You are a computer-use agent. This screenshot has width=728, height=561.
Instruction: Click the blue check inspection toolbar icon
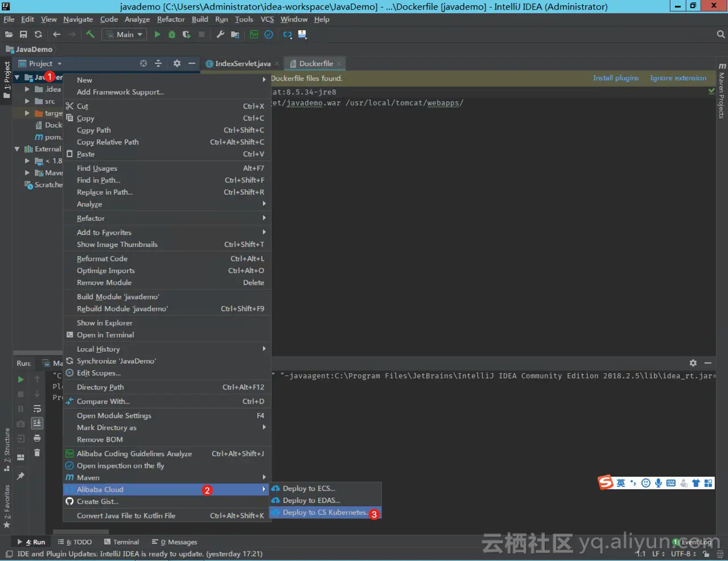click(x=269, y=35)
